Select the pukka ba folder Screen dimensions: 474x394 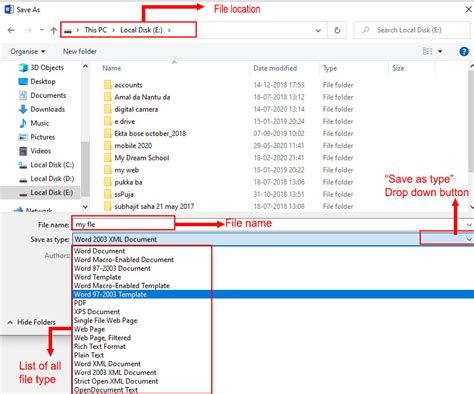coord(128,182)
